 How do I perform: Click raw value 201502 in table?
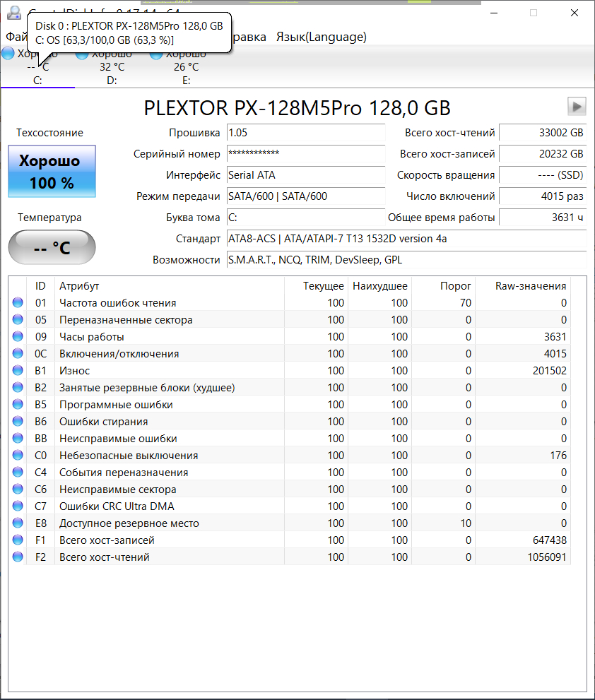(550, 371)
